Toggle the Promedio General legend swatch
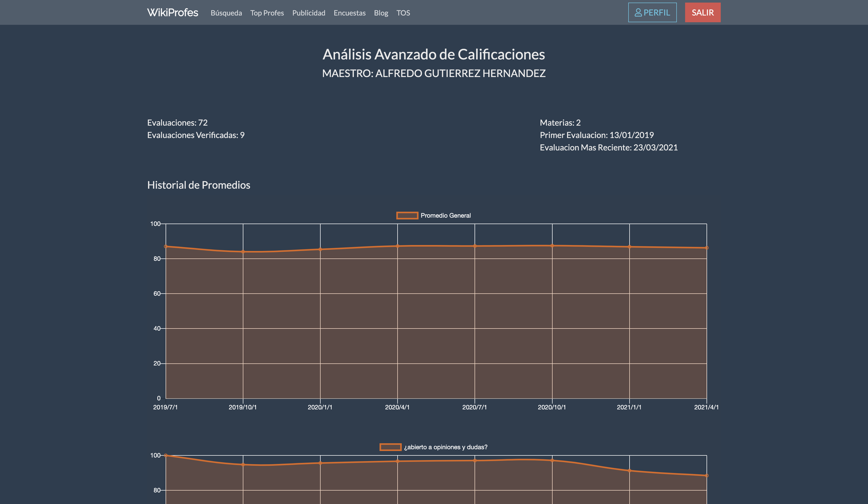Screen dimensions: 868x504 coord(407,216)
